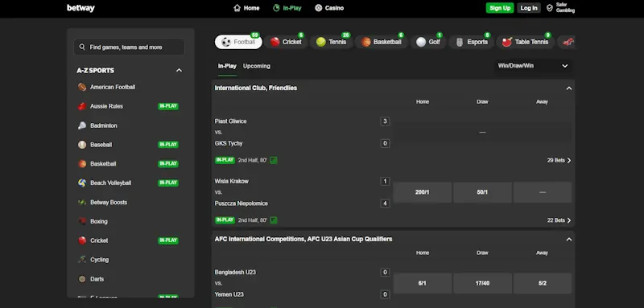Viewport: 644px width, 308px height.
Task: Open 22 Bets for Wisla Krakow match
Action: (x=559, y=220)
